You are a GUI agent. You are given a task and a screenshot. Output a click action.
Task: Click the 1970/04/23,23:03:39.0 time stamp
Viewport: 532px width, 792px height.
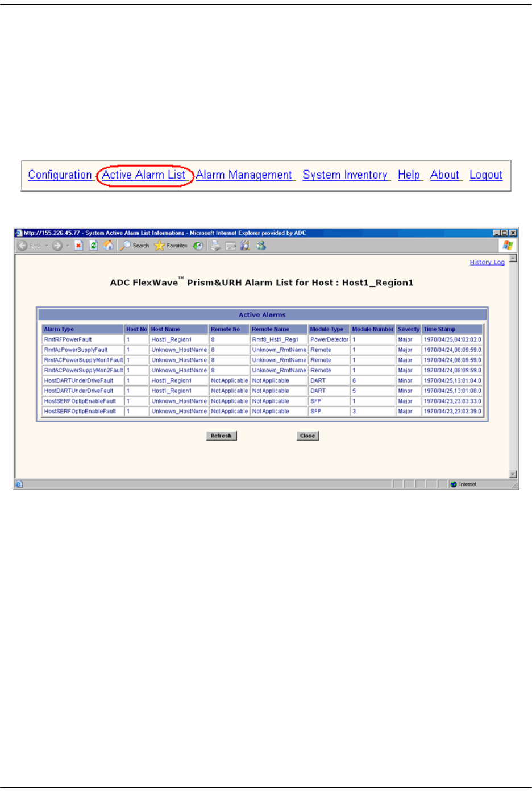(452, 411)
